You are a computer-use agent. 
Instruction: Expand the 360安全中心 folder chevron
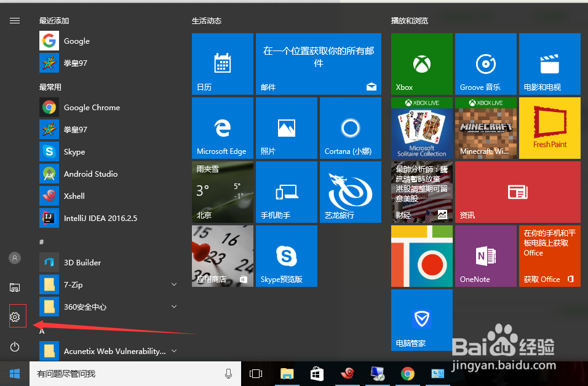174,307
